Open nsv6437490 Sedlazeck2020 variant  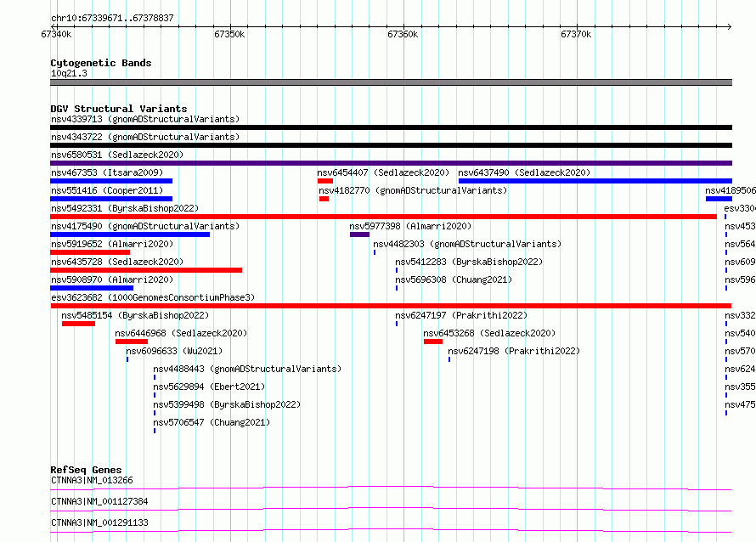pos(524,172)
